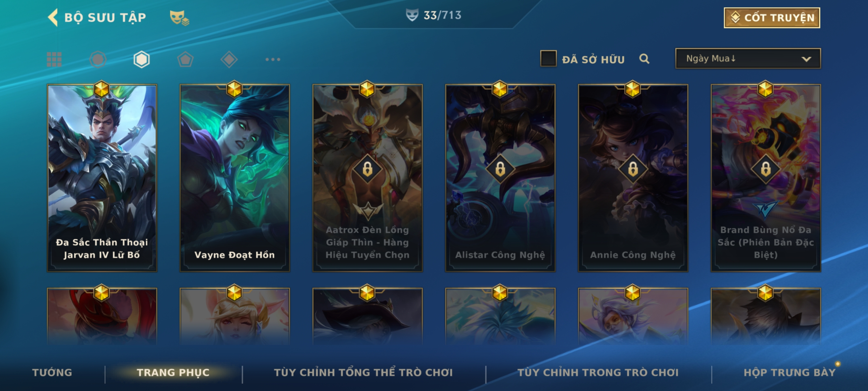
Task: Open Tùy Chỉnh Trong Trò Chơi tab
Action: pos(598,373)
